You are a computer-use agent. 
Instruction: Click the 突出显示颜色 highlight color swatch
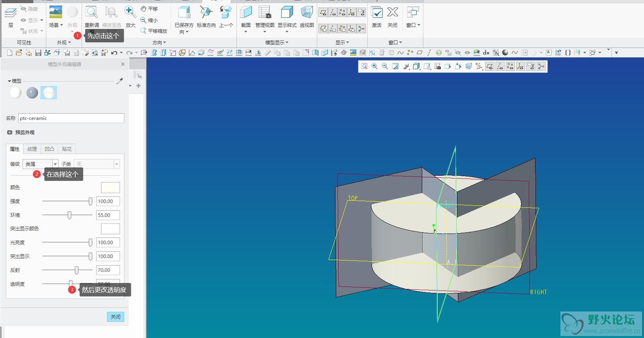pyautogui.click(x=111, y=229)
